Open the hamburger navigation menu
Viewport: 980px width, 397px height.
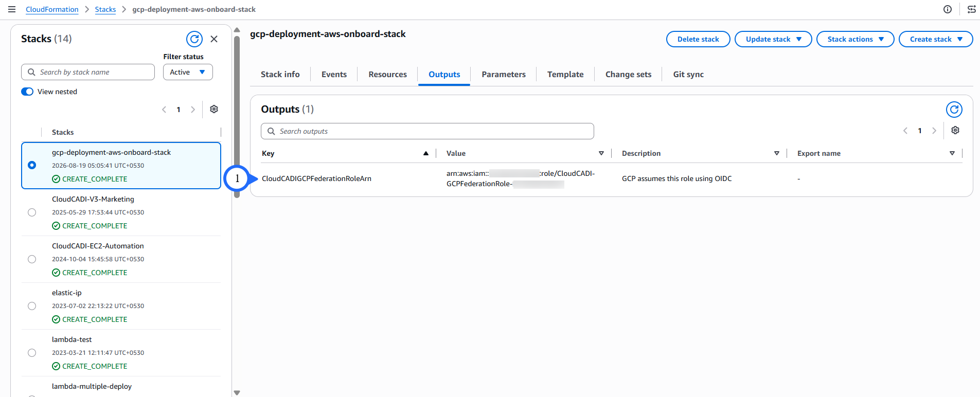12,9
